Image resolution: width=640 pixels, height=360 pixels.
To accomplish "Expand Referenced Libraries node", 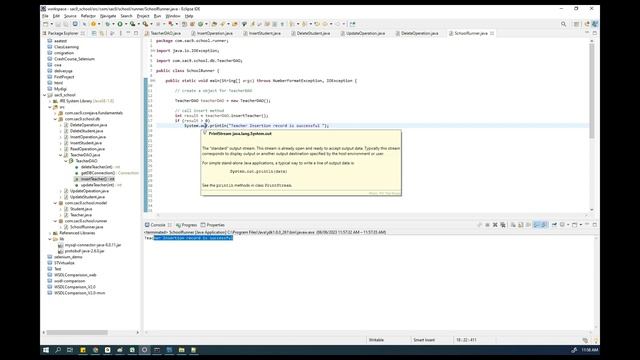I will tap(50, 233).
